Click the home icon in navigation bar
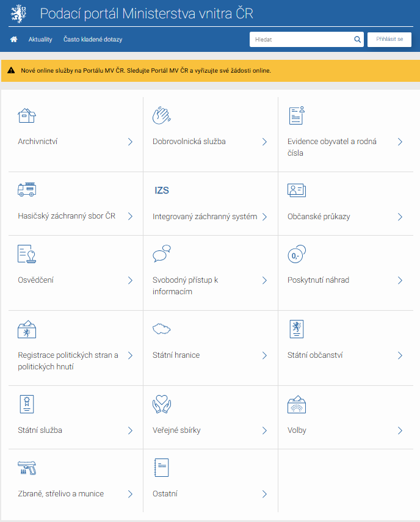420x522 pixels. coord(14,40)
